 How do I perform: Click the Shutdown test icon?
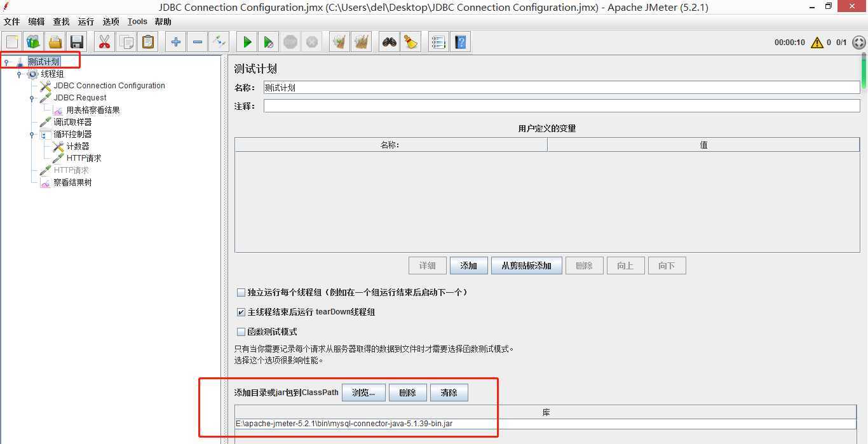312,42
